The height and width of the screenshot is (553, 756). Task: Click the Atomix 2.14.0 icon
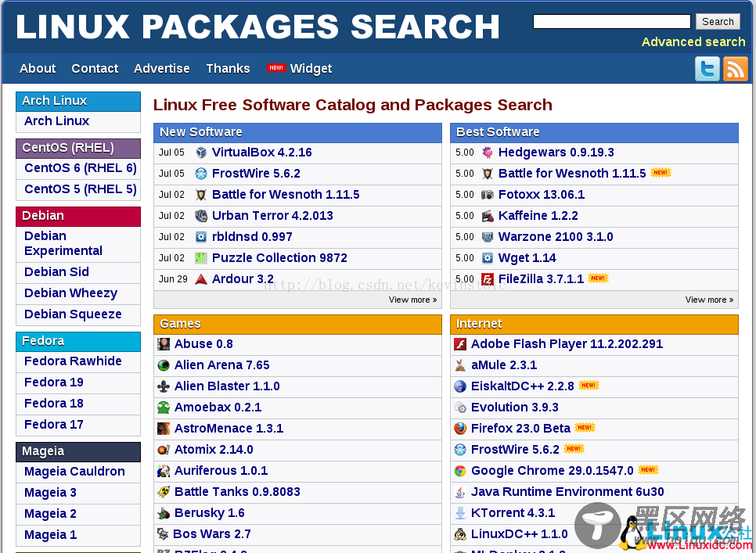click(164, 450)
